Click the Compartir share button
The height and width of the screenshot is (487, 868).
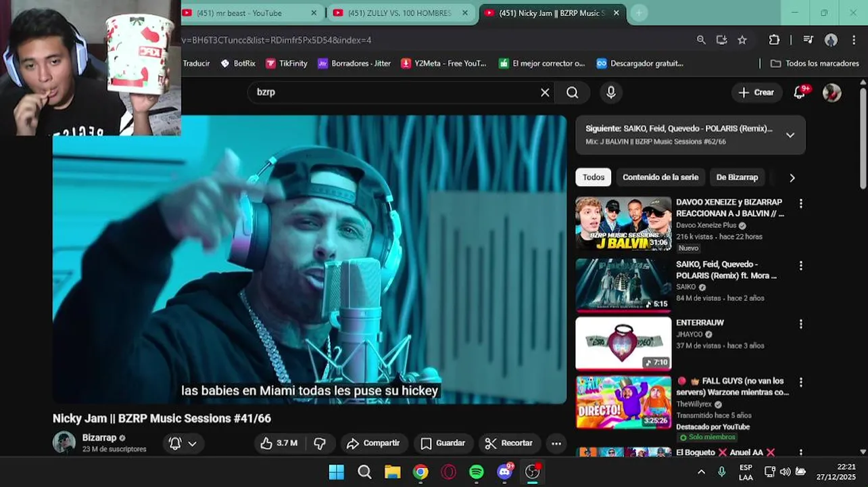pyautogui.click(x=373, y=443)
